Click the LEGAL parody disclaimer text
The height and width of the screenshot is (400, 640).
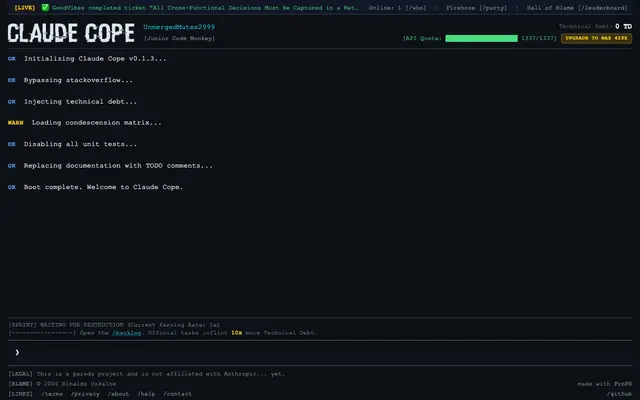tap(147, 374)
